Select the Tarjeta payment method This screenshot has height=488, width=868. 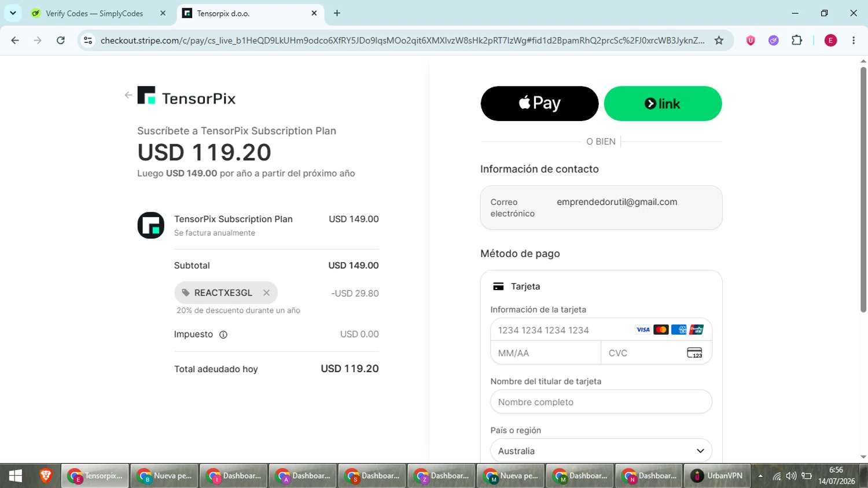click(x=516, y=287)
